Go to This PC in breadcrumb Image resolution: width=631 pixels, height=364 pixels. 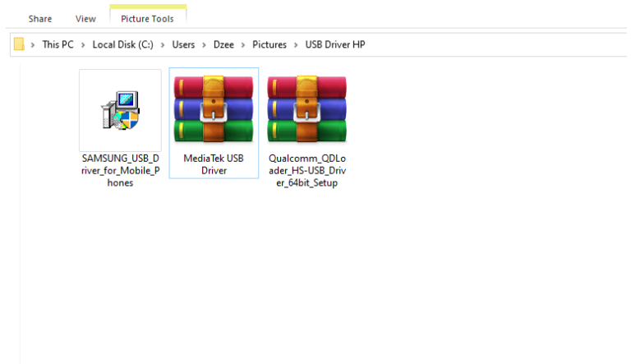[x=58, y=44]
